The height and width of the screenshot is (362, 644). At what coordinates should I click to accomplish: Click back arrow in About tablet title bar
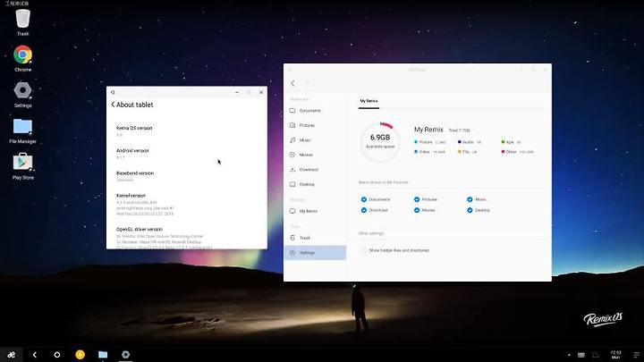113,92
